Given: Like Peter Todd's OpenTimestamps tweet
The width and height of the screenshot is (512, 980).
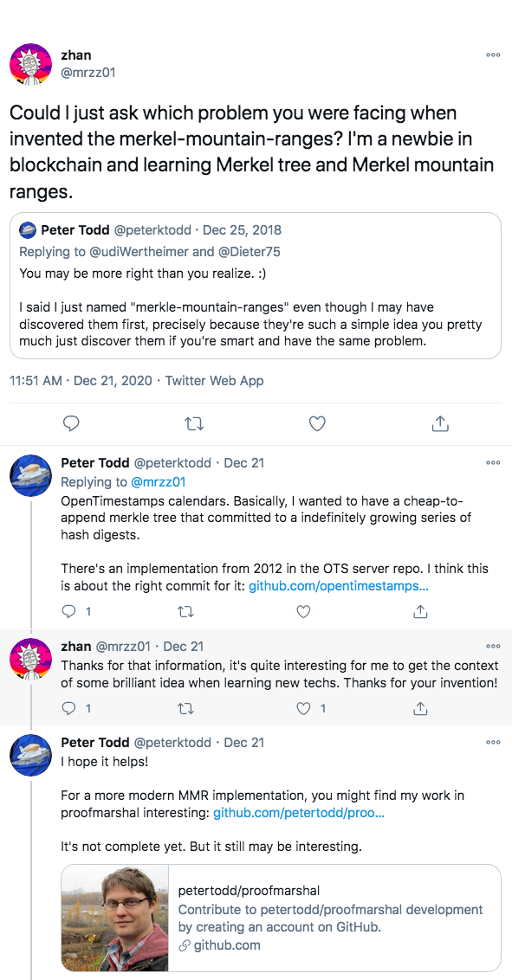Looking at the screenshot, I should coord(303,611).
